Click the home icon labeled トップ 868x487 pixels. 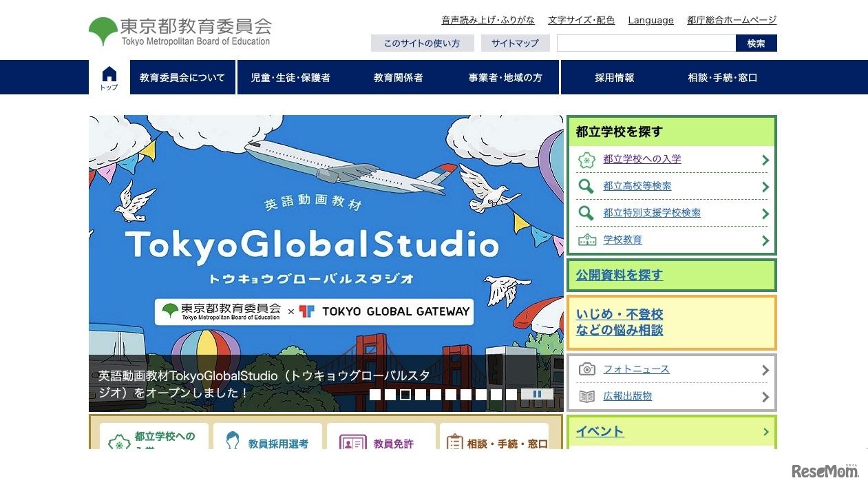point(108,76)
